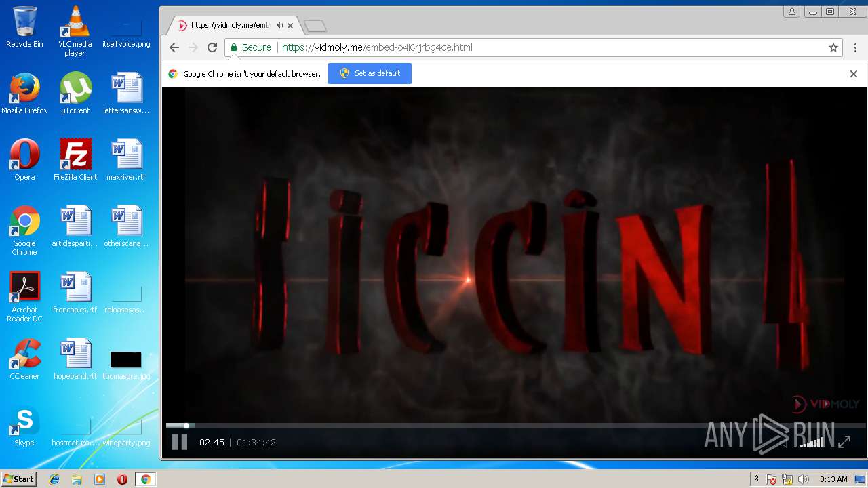Go back in Chrome
Screen dimensions: 868x488
(x=174, y=47)
